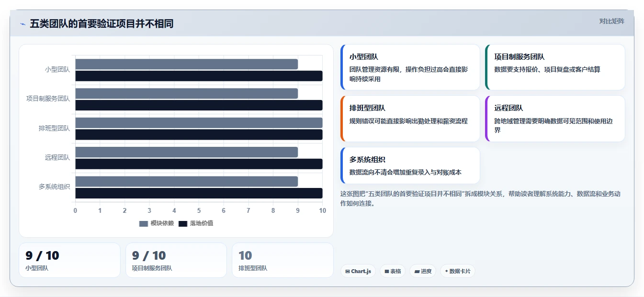Click x-axis tick value 0
This screenshot has height=297, width=644.
pos(75,210)
